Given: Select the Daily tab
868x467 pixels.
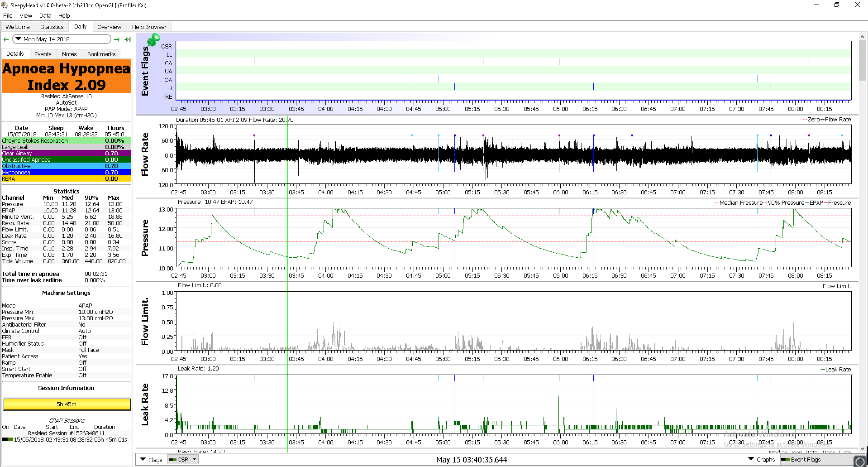Looking at the screenshot, I should pos(81,26).
